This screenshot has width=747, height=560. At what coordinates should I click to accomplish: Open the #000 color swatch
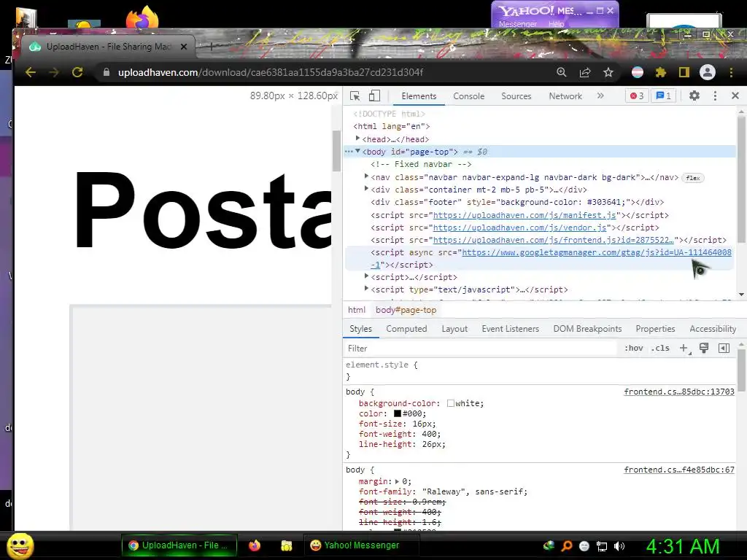pyautogui.click(x=398, y=414)
